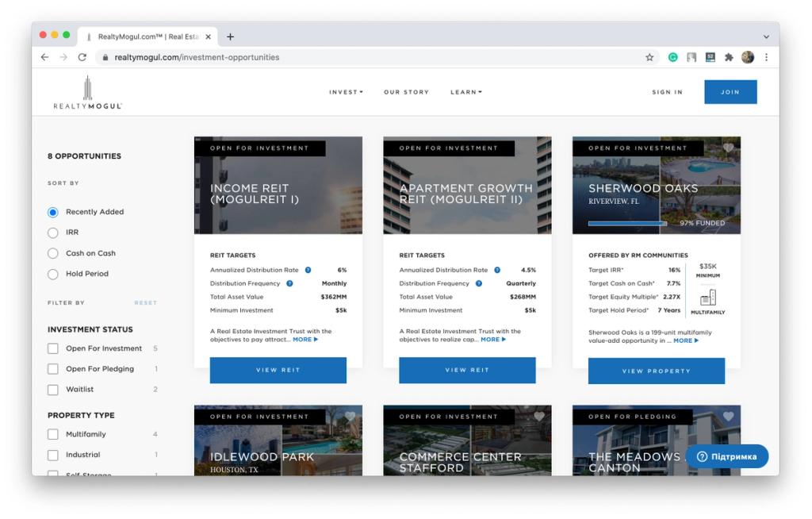Reset filters with the Reset link

coord(146,303)
